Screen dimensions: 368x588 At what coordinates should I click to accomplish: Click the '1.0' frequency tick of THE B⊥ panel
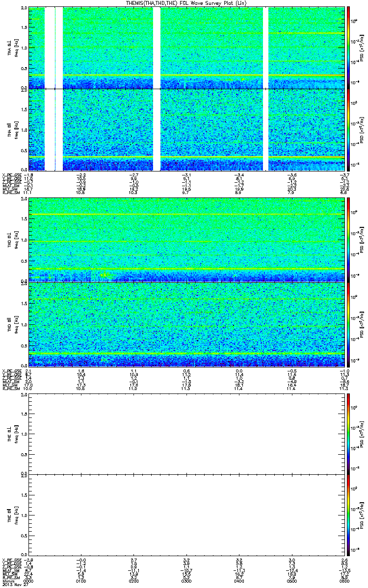pos(24,434)
